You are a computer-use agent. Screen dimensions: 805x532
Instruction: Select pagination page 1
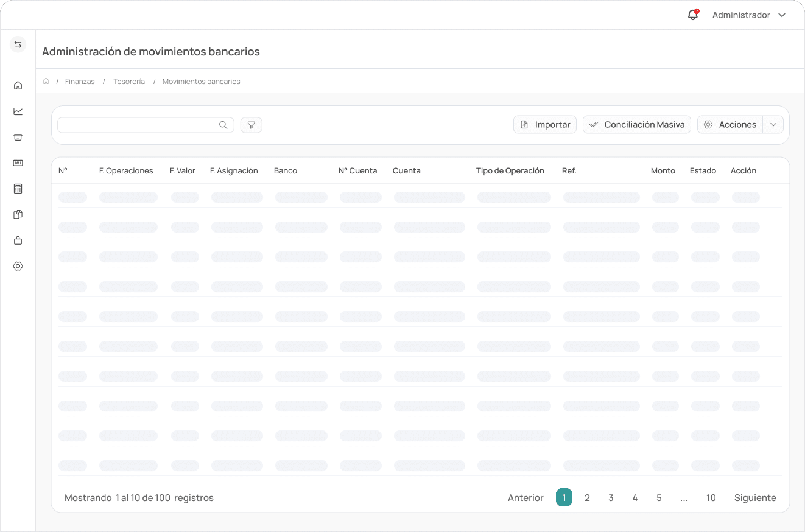point(564,497)
